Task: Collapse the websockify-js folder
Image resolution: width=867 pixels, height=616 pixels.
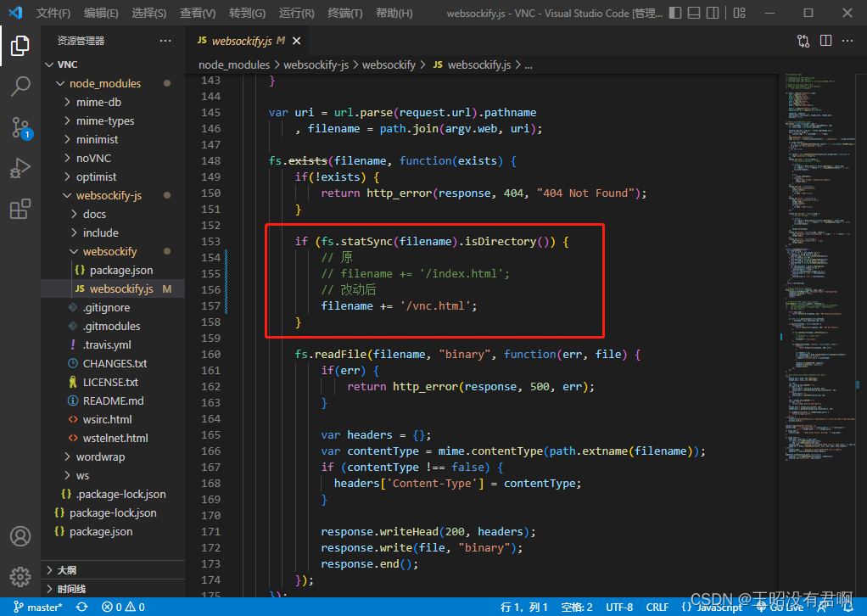Action: pyautogui.click(x=113, y=196)
